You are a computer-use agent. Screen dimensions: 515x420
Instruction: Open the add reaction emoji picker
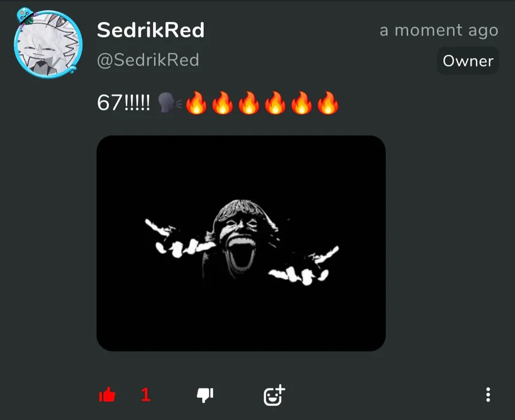(274, 395)
